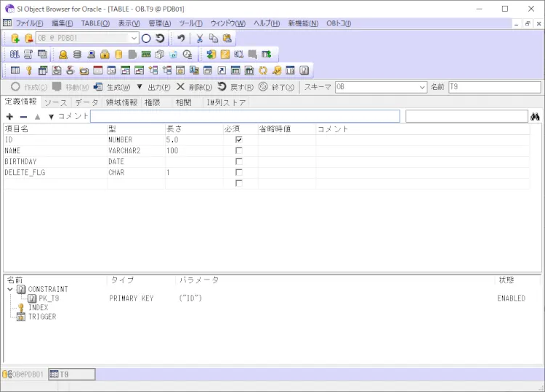Switch to the データ tab
545x392 pixels.
[86, 102]
